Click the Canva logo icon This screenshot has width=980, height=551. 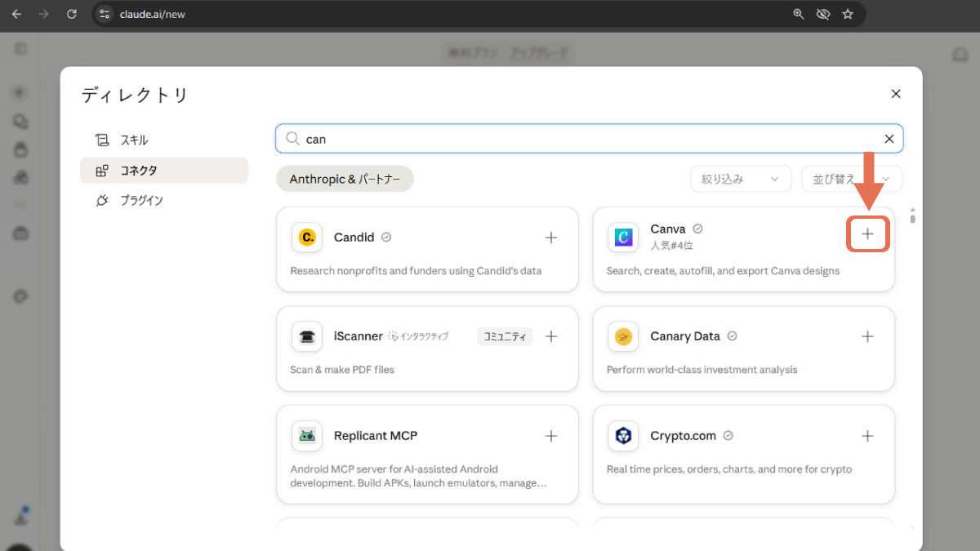[623, 238]
